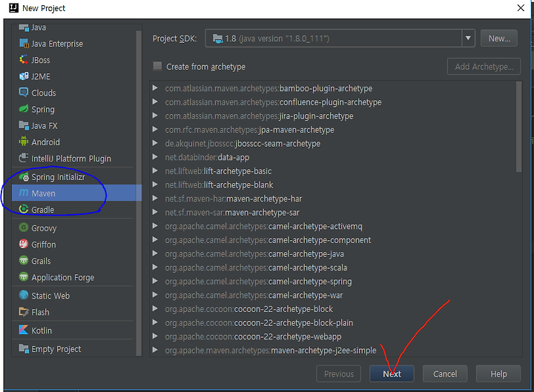
Task: Enable Create from archetype checkbox
Action: coord(157,66)
